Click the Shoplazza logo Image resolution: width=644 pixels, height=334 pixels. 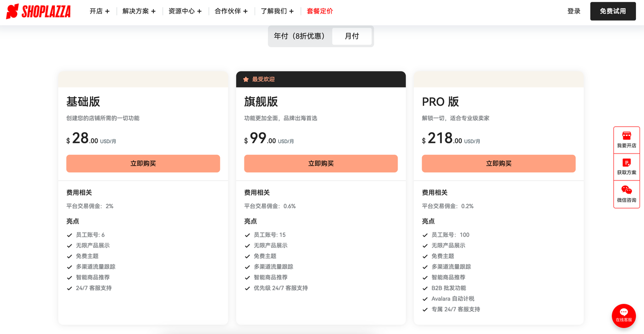coord(38,11)
